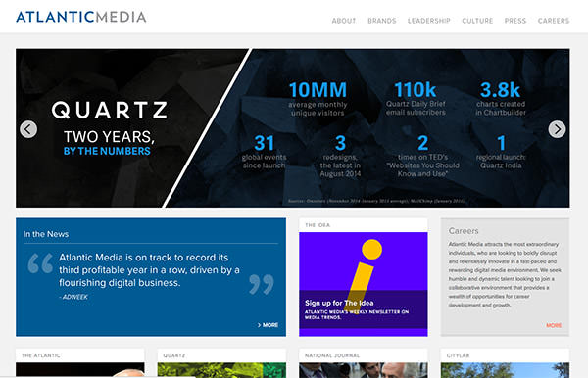This screenshot has height=378, width=588.
Task: Click the By The Numbers subtitle
Action: click(107, 151)
